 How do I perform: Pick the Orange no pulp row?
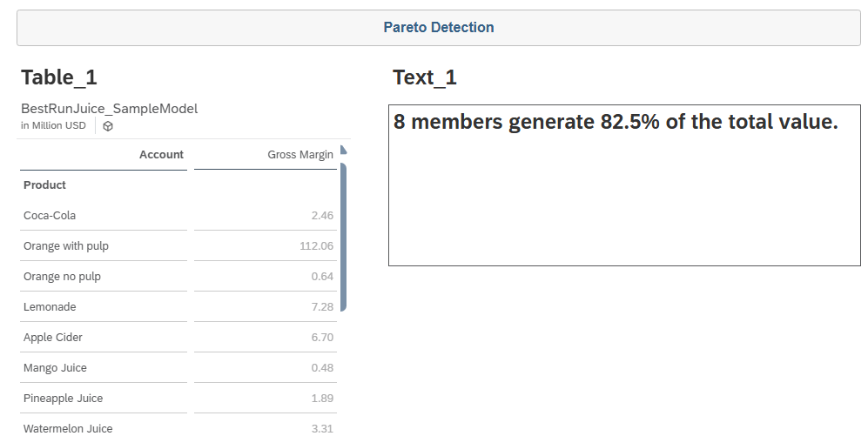[62, 277]
